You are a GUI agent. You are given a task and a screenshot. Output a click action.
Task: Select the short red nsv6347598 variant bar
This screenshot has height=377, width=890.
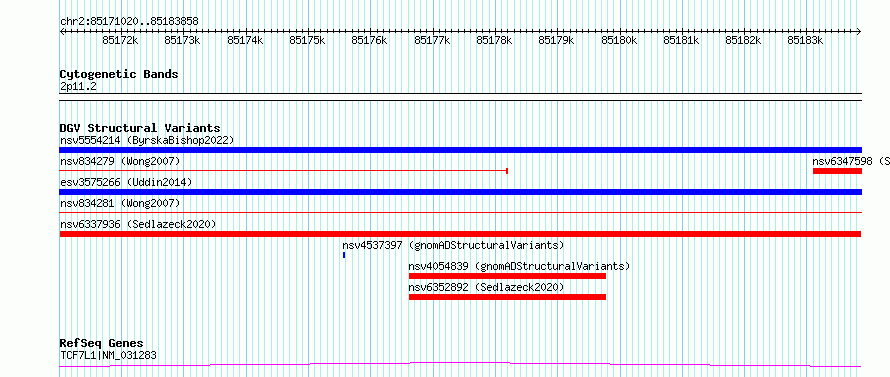837,171
